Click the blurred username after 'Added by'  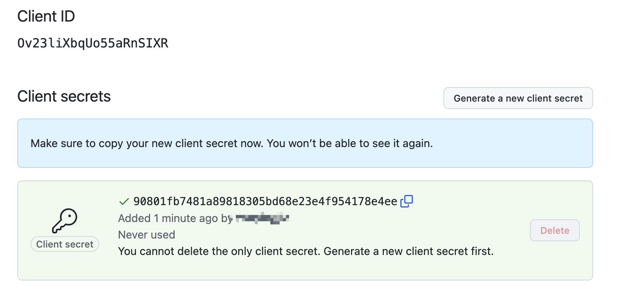[262, 218]
